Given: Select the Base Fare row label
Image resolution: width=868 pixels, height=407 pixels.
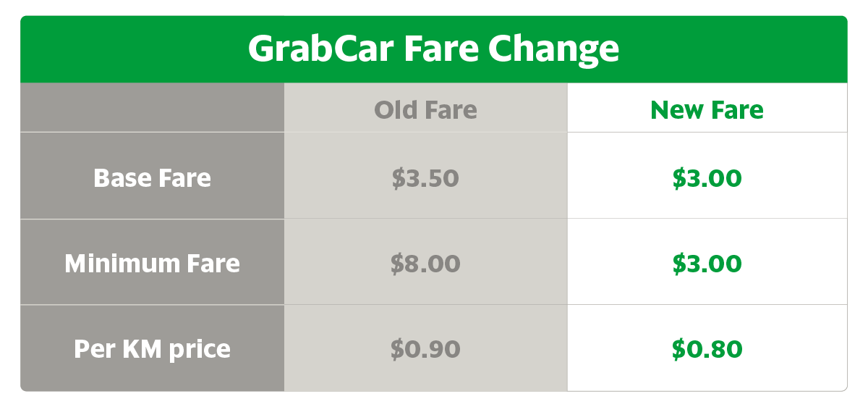Looking at the screenshot, I should click(152, 177).
